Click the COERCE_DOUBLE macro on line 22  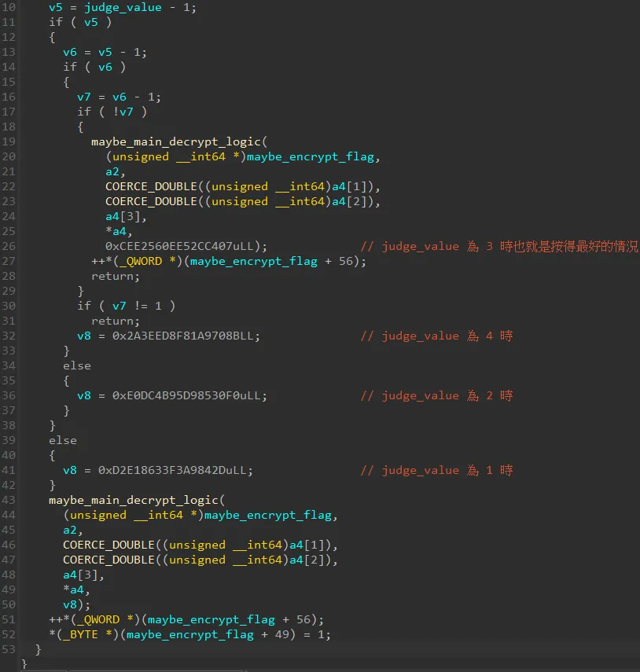(151, 186)
